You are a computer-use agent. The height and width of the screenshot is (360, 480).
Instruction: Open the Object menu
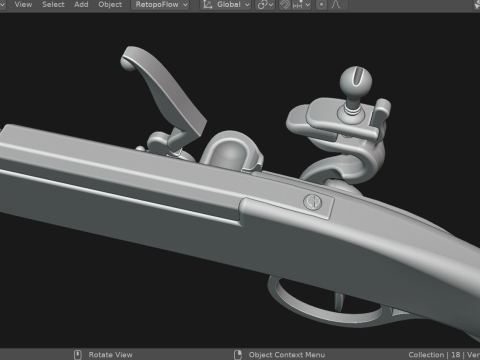(110, 5)
